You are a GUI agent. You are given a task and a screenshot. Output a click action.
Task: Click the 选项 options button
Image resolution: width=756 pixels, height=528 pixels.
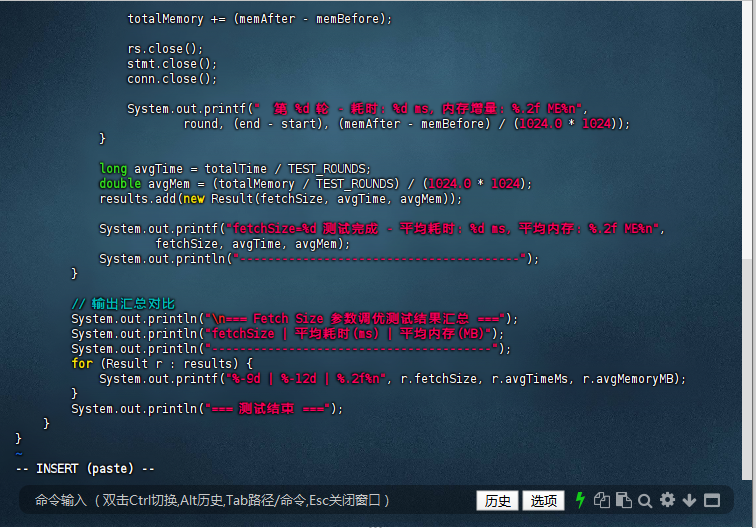coord(543,501)
